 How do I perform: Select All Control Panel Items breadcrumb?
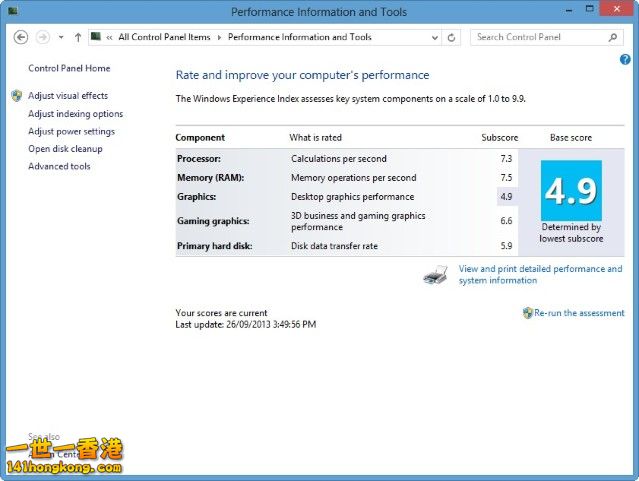(x=164, y=37)
